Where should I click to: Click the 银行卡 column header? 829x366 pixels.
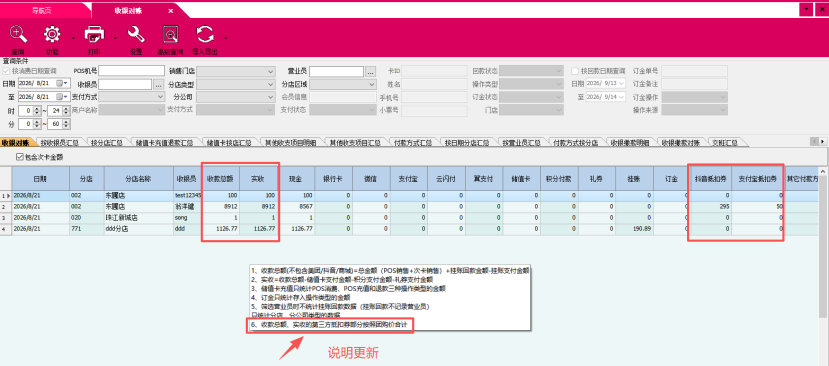coord(334,179)
